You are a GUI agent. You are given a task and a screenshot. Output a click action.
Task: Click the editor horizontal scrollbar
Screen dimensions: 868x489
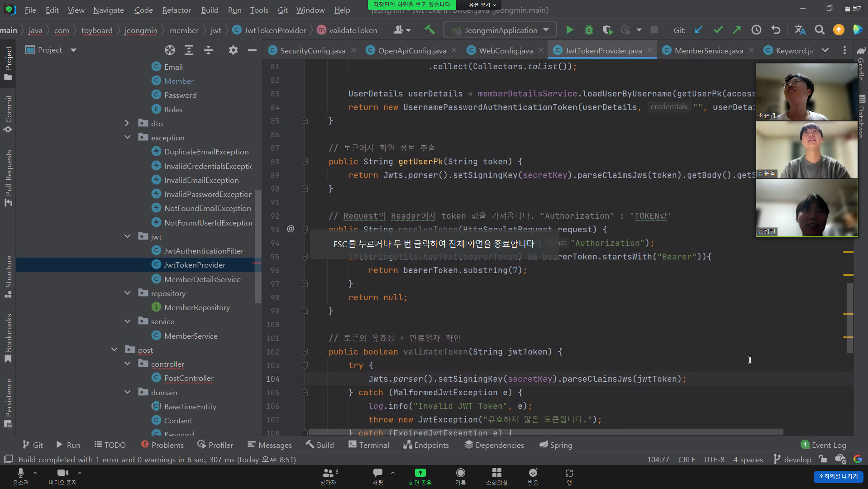[545, 432]
